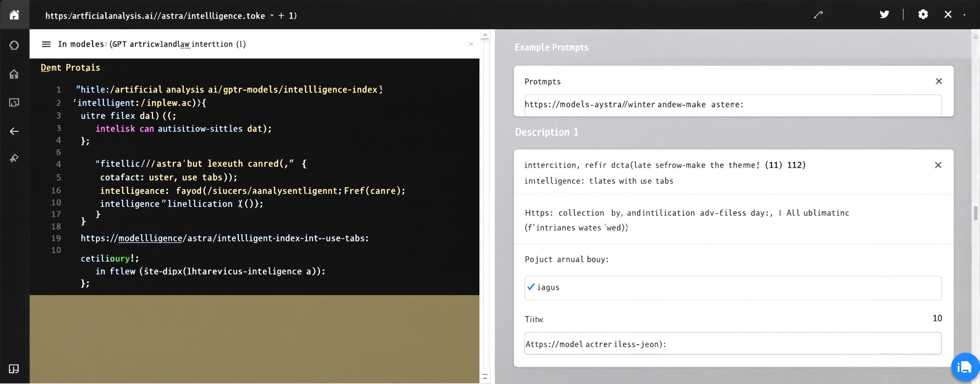Open the hamburger menu beside In modeles
The width and height of the screenshot is (980, 384).
pos(46,44)
